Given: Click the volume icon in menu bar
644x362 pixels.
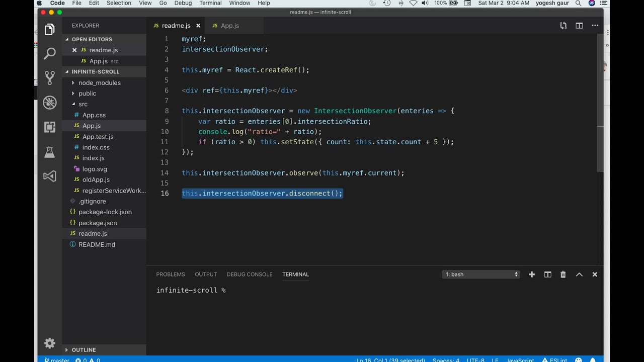Looking at the screenshot, I should click(426, 3).
